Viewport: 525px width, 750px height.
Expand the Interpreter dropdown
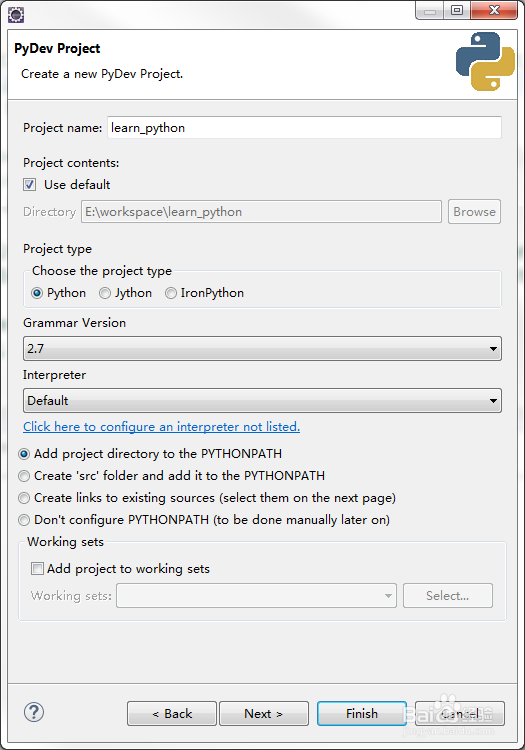[262, 401]
